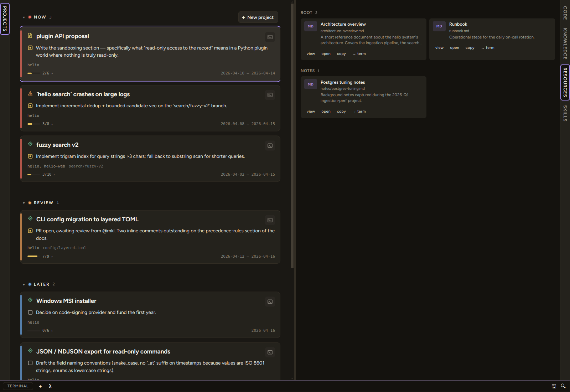Image resolution: width=570 pixels, height=392 pixels.
Task: Open the TERMINAL tab
Action: [18, 386]
